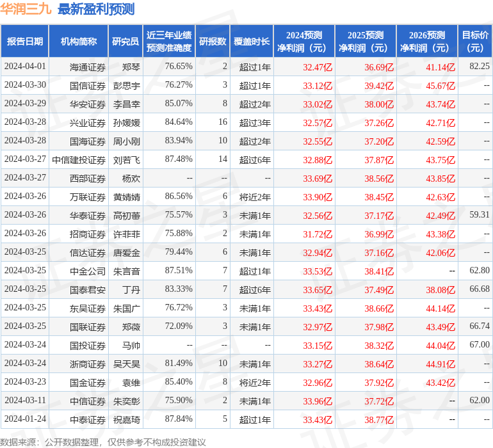
Task: Click the 2024预测净利润 column header
Action: (x=304, y=41)
